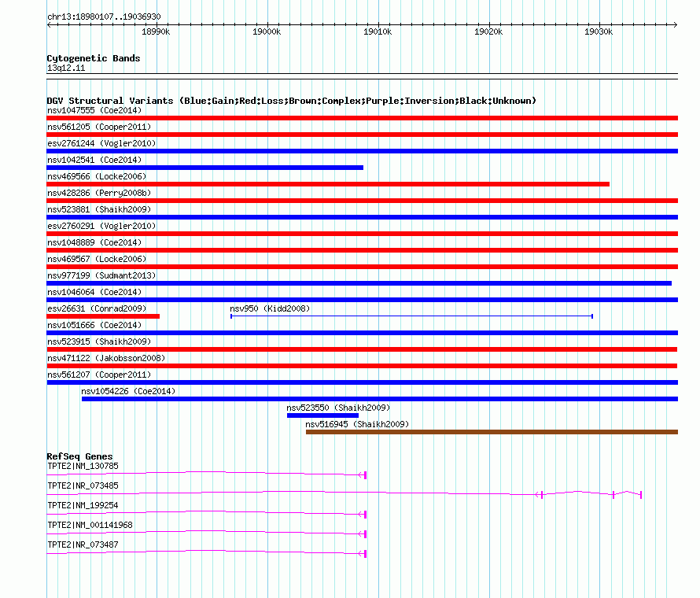The image size is (700, 598).
Task: Open esv2760291 (Vogler2010) variant label
Action: point(101,226)
